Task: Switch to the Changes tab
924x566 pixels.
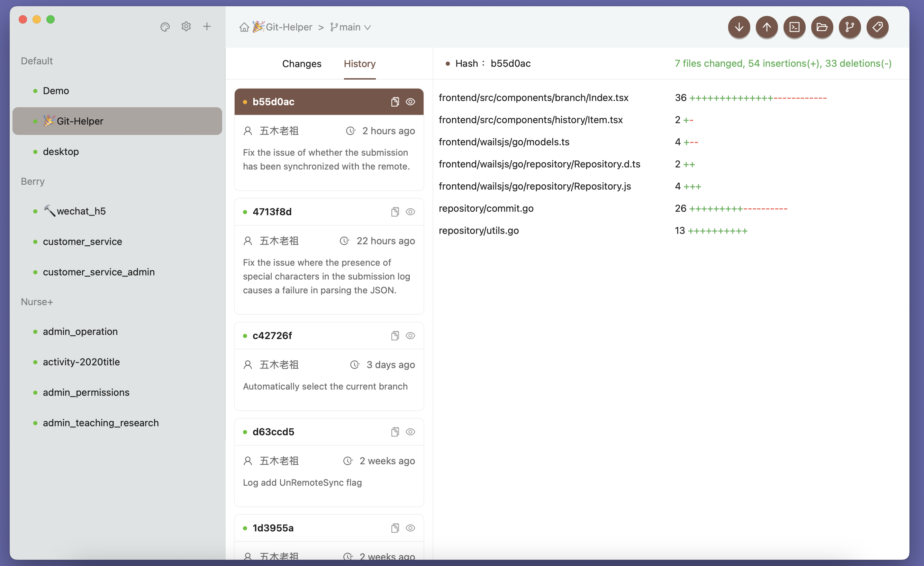Action: (301, 64)
